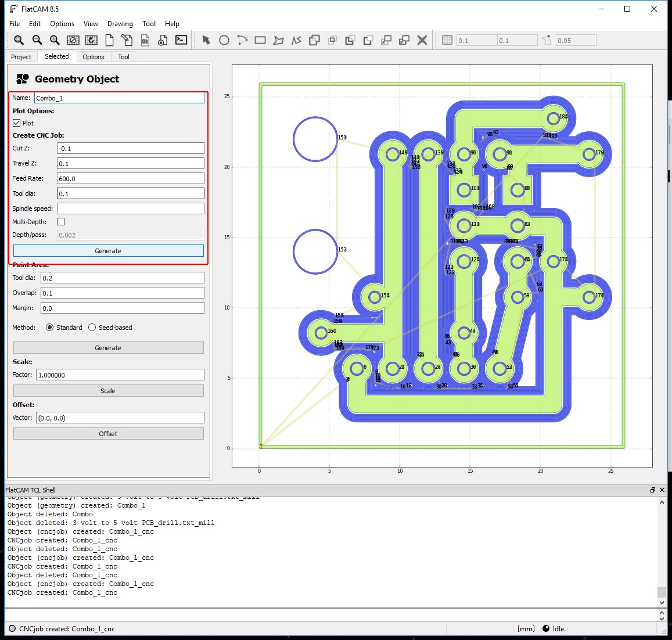Switch to the Options tab
The width and height of the screenshot is (672, 640).
click(94, 56)
